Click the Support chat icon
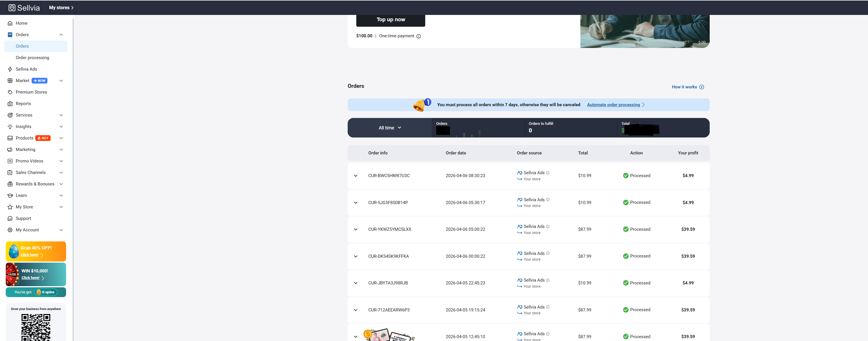Viewport: 868px width, 341px height. point(10,218)
